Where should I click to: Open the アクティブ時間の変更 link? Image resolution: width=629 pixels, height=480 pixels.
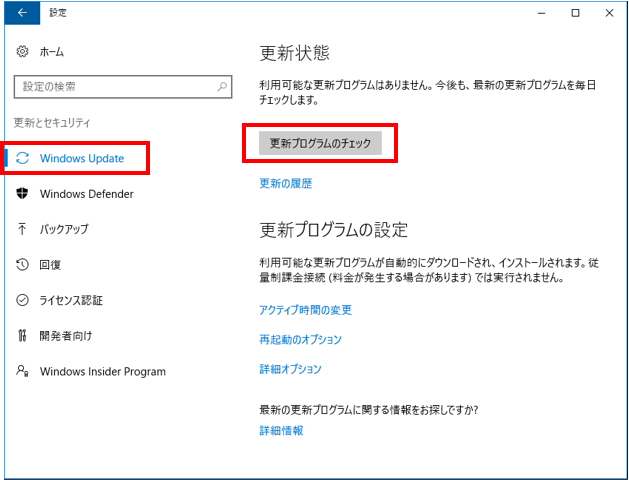tap(306, 310)
